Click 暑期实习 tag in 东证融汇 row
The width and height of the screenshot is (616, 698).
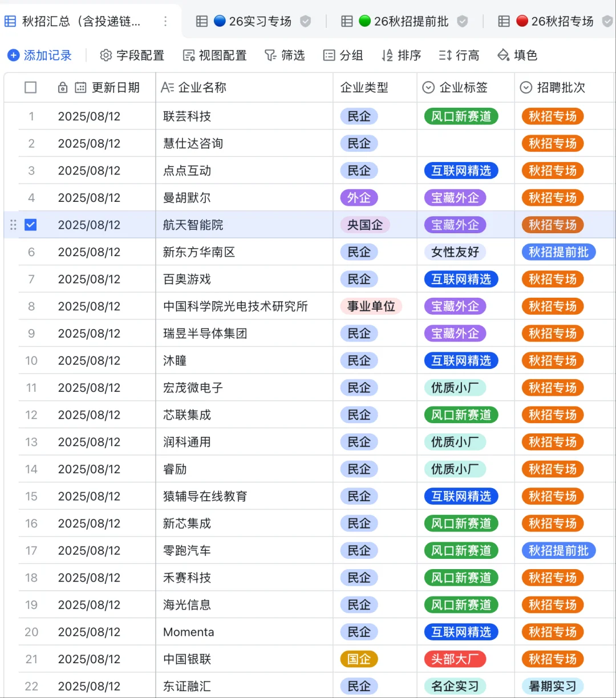click(553, 686)
